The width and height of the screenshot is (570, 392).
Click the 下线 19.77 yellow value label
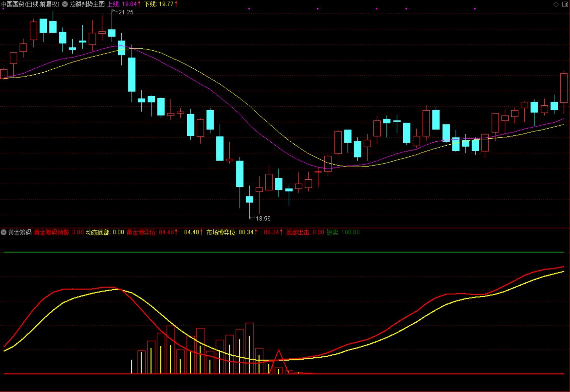click(161, 4)
